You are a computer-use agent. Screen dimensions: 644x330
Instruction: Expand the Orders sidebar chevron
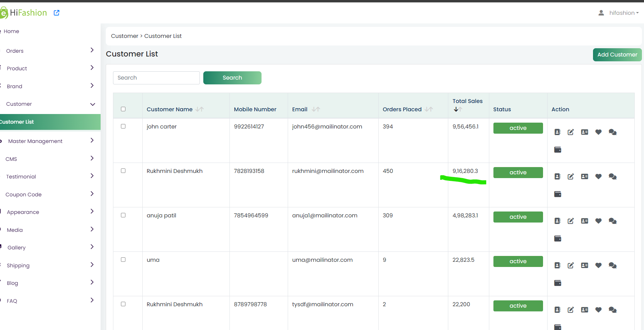(92, 50)
